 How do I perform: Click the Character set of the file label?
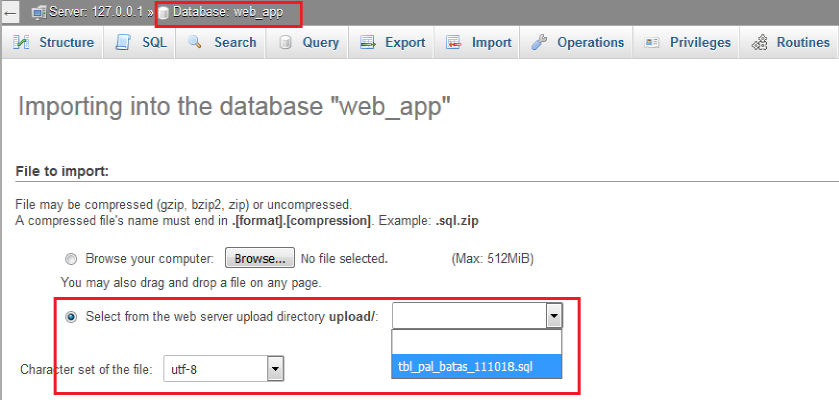point(87,369)
